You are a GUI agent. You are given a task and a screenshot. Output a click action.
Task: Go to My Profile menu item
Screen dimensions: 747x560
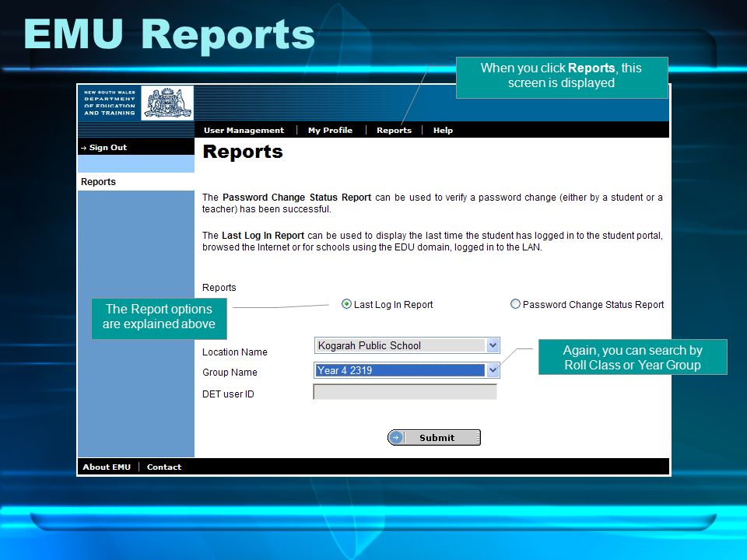[x=330, y=130]
